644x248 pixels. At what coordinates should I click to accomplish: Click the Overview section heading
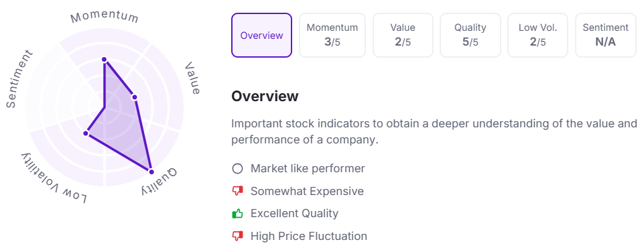pos(265,96)
